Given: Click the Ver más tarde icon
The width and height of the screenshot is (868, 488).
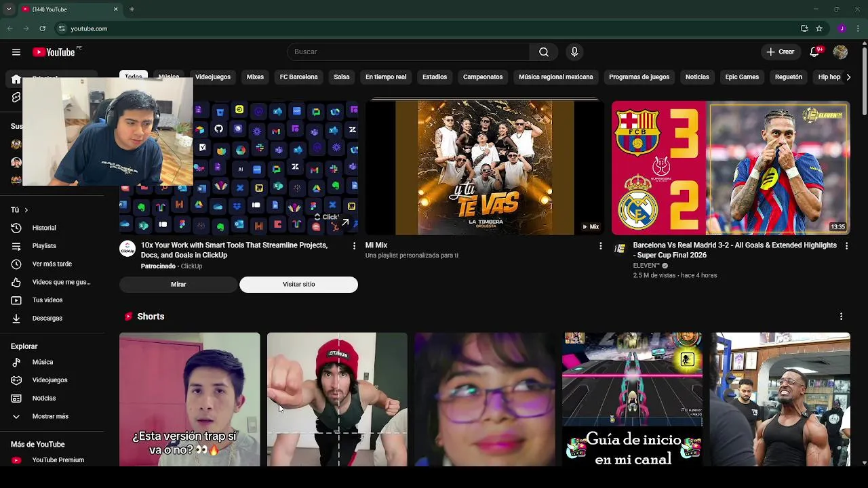Looking at the screenshot, I should coord(16,264).
